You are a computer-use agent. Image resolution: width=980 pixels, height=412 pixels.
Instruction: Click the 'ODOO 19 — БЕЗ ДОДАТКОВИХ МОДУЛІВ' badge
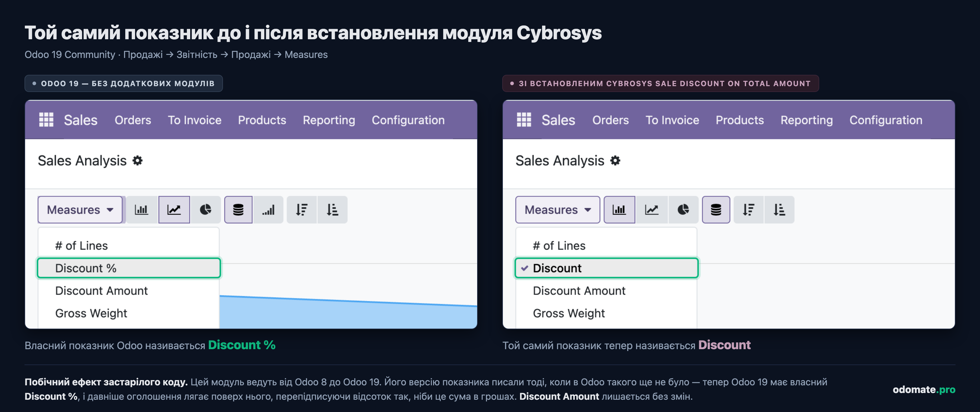coord(124,83)
